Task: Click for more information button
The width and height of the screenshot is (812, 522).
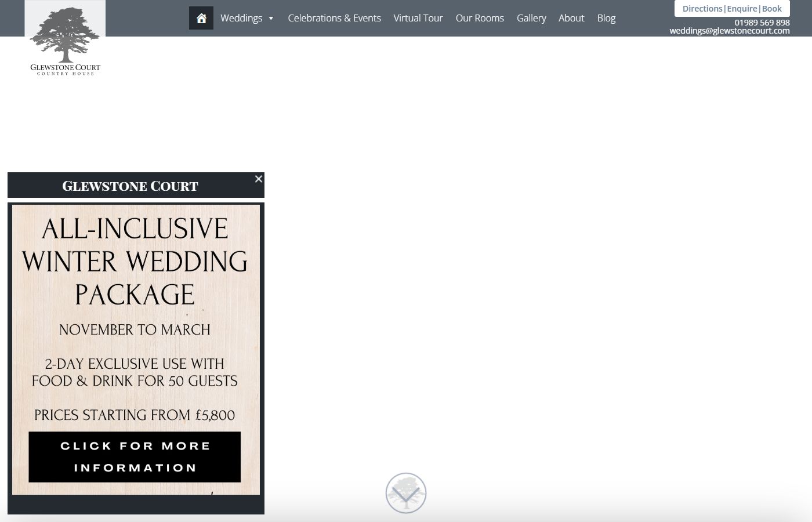Action: pyautogui.click(x=135, y=457)
